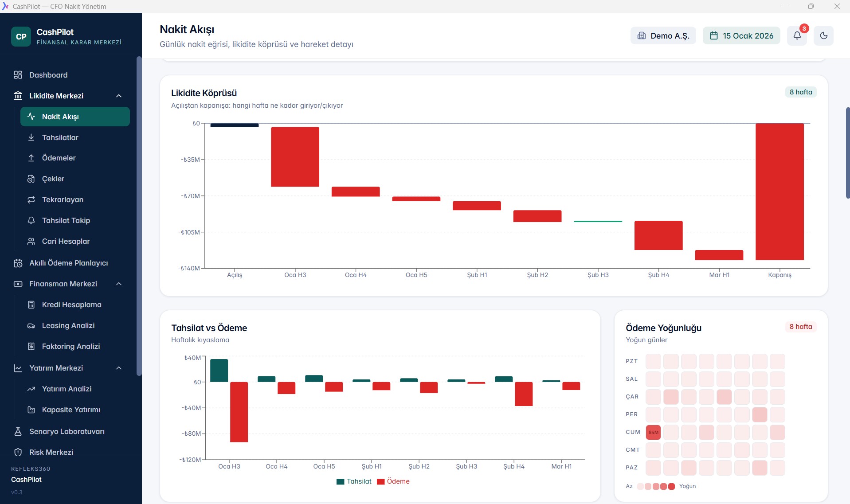Collapse the Likidite Merkezi section chevron
The image size is (850, 504).
pyautogui.click(x=119, y=96)
